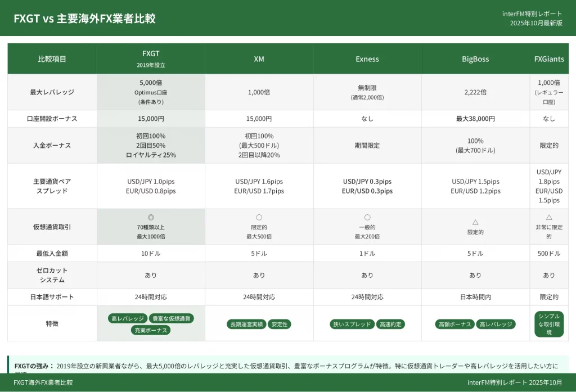The height and width of the screenshot is (392, 576).
Task: Click the 長期運営実績 tag under XM
Action: (245, 324)
